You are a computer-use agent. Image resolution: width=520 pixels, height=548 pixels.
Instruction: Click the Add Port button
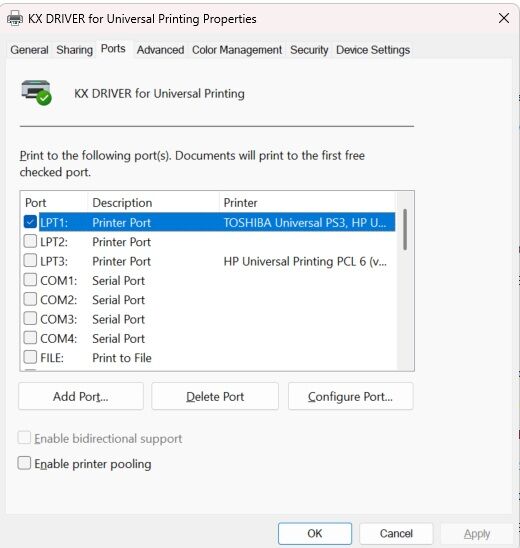click(81, 396)
